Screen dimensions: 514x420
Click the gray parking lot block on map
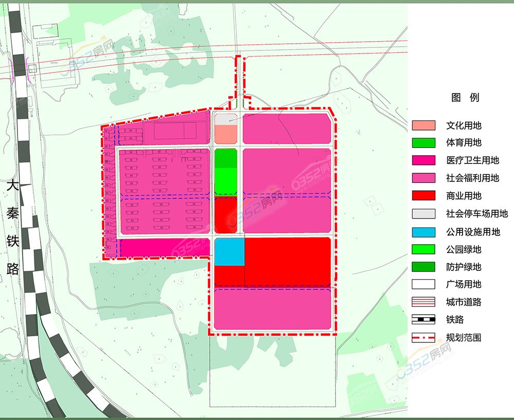(x=225, y=119)
